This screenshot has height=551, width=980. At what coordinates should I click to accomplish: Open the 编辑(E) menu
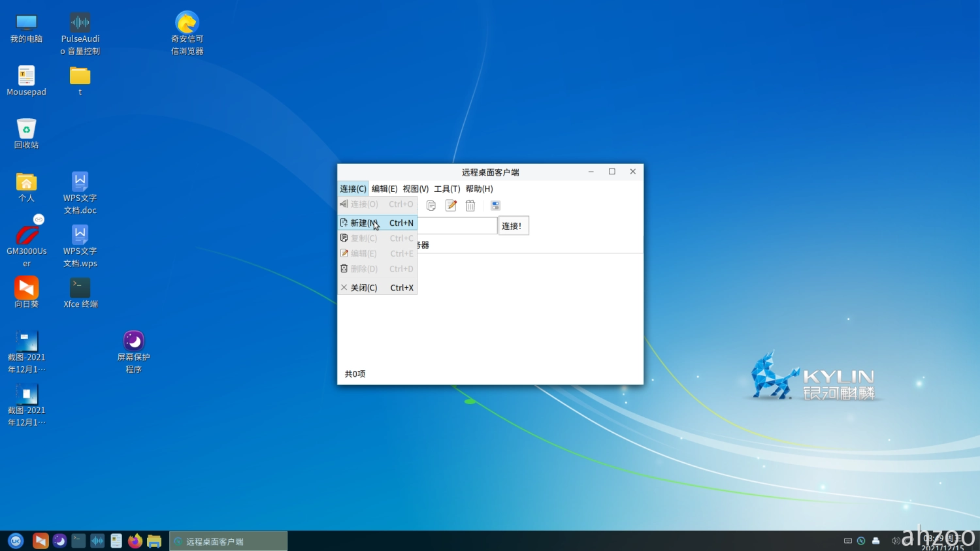384,189
